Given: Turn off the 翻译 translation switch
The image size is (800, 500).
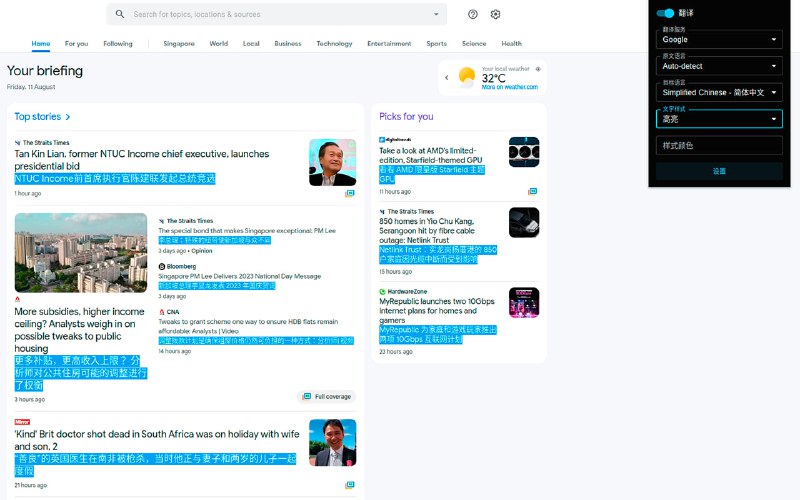Looking at the screenshot, I should click(665, 13).
